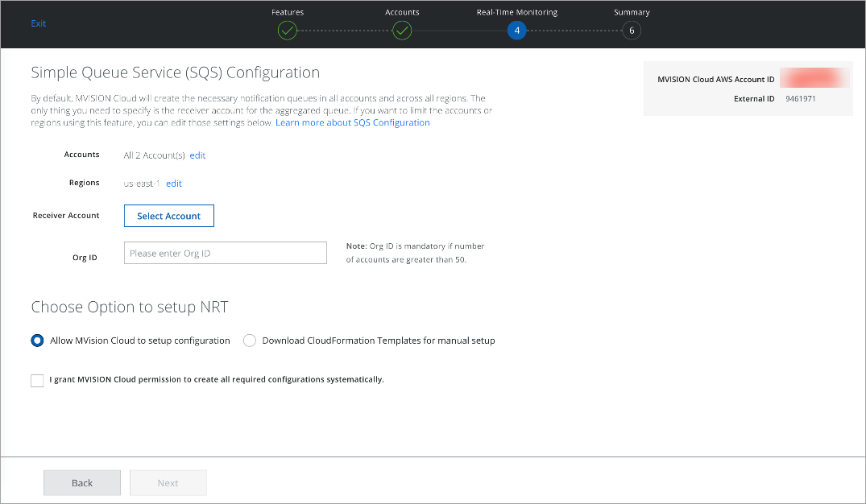Open the Select Account receiver picker

168,216
